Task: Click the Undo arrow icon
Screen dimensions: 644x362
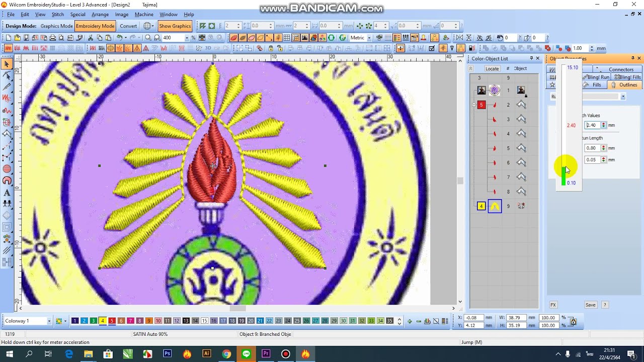Action: [x=120, y=38]
